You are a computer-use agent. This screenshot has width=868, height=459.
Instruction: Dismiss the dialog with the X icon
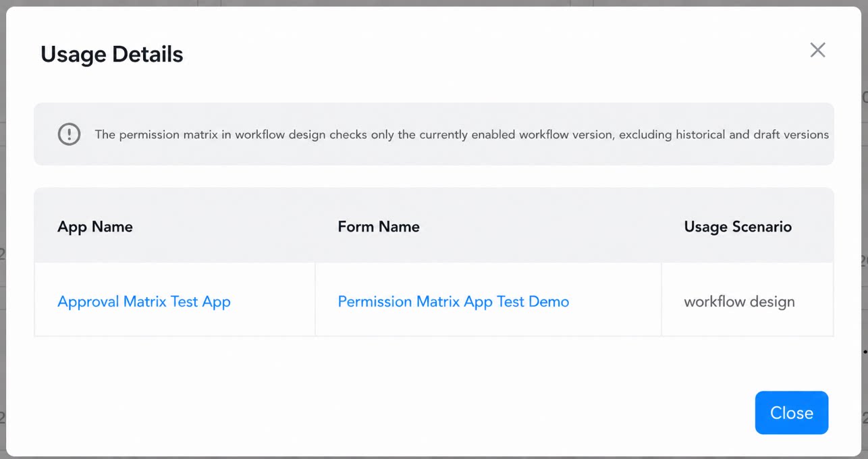(x=817, y=50)
